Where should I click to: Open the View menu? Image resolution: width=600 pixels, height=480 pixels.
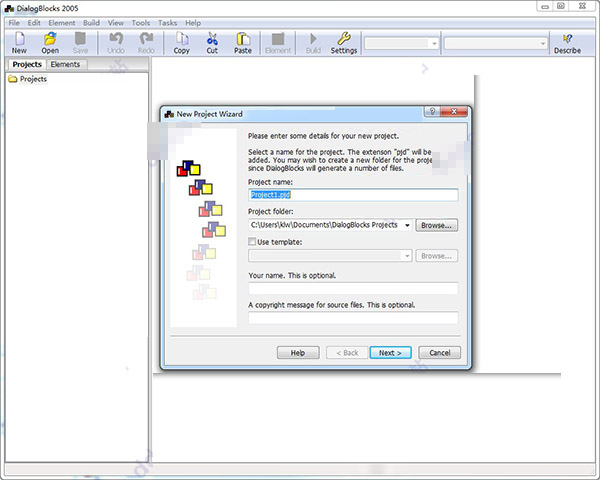(116, 23)
